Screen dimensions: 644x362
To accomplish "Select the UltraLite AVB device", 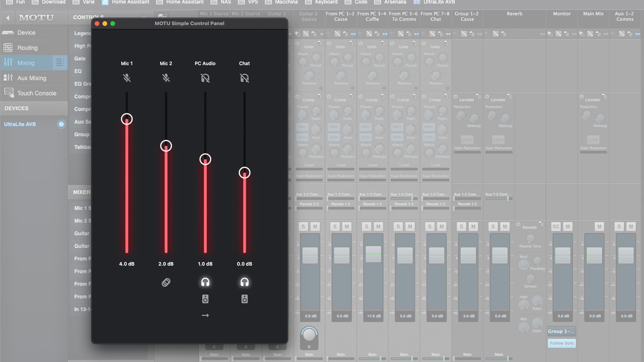I will point(20,124).
